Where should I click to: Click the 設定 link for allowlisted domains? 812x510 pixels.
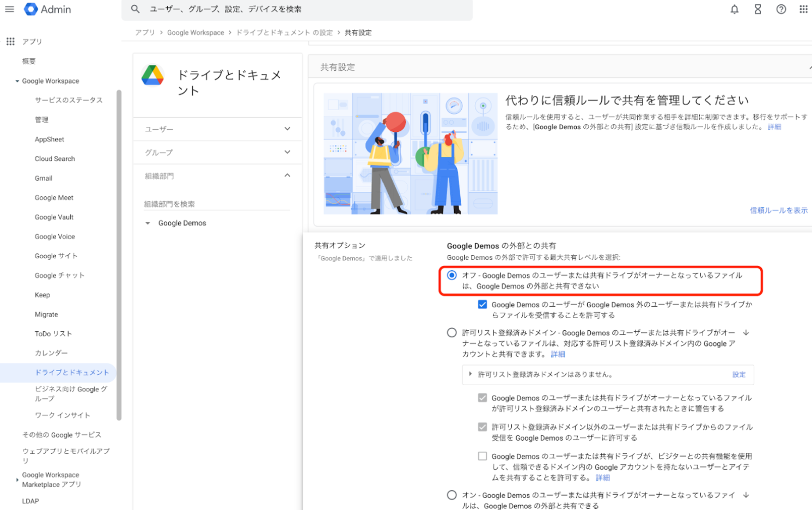coord(738,374)
